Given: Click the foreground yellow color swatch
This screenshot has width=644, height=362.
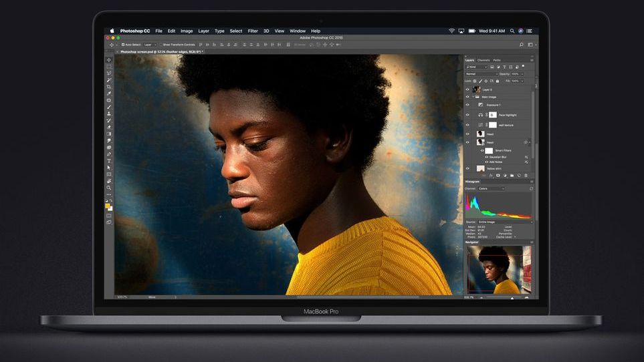Looking at the screenshot, I should coord(108,206).
